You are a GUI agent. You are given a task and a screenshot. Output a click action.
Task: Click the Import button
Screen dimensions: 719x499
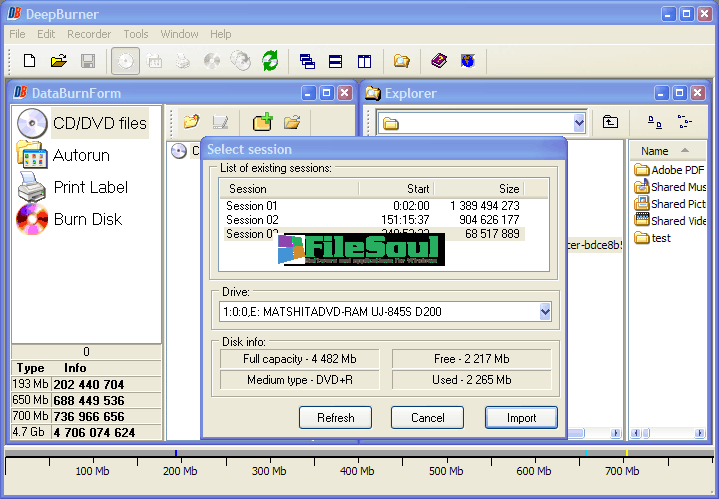coord(521,417)
